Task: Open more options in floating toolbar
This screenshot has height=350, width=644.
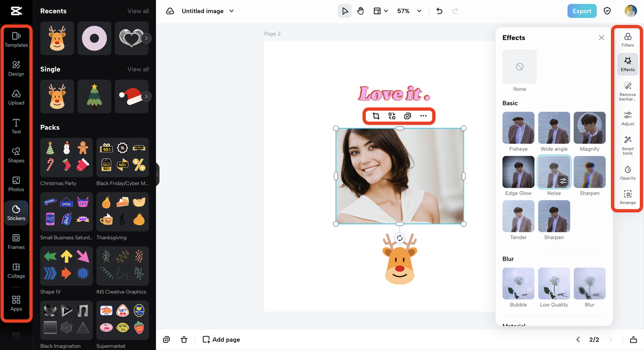Action: pyautogui.click(x=424, y=116)
